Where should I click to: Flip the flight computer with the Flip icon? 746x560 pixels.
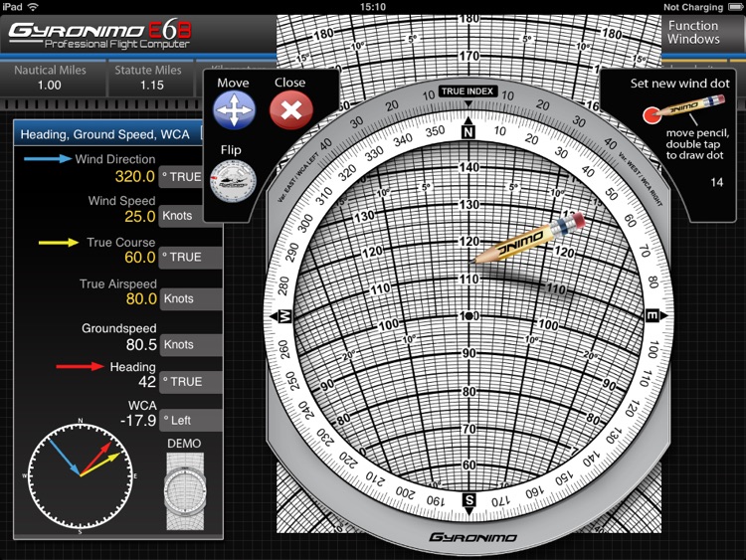233,181
